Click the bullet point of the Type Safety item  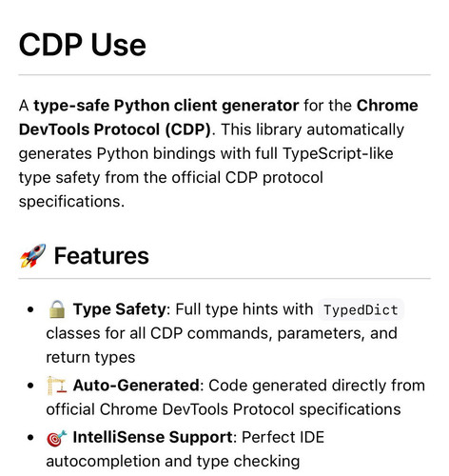coord(30,309)
